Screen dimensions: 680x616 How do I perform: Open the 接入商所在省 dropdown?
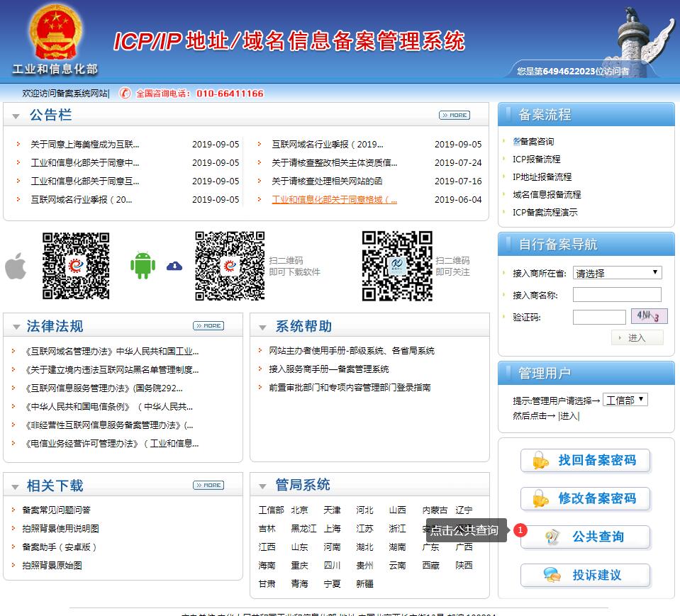coord(618,273)
